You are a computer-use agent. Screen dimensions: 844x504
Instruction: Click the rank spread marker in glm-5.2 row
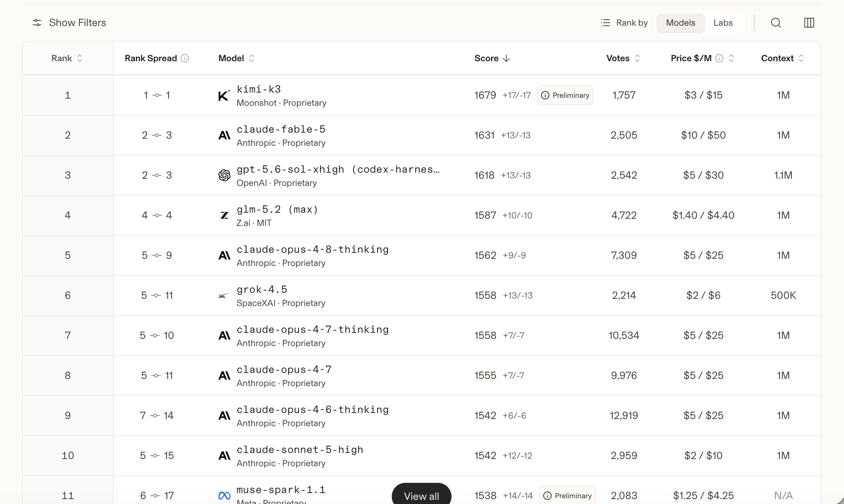point(157,215)
